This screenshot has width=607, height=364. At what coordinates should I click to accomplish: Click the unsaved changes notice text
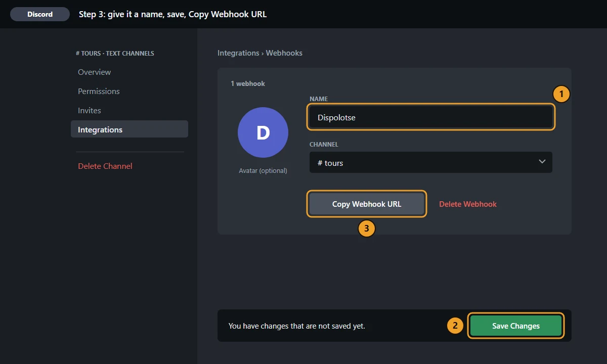pyautogui.click(x=297, y=326)
